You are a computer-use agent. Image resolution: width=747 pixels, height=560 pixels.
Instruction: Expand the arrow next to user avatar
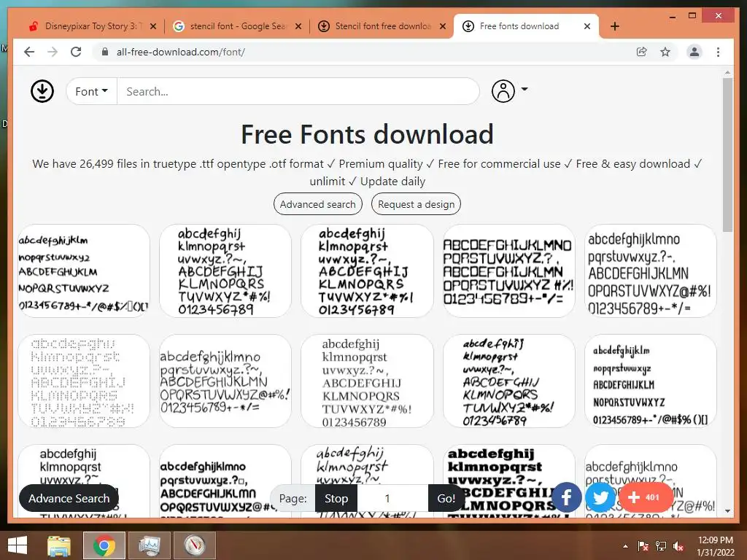tap(525, 89)
